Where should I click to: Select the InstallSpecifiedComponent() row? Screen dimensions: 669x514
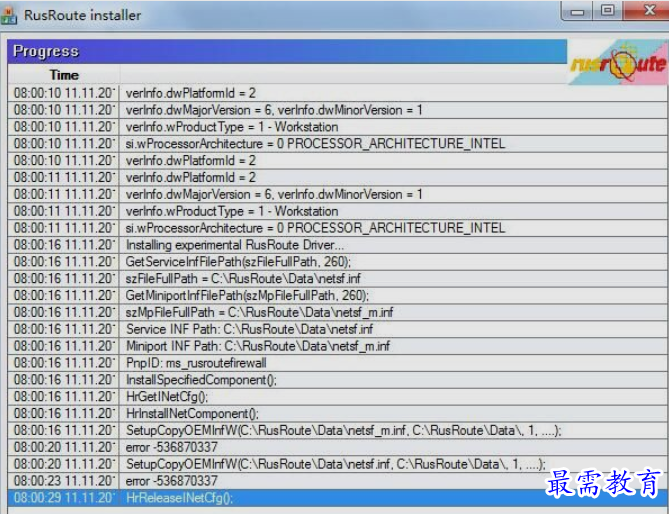[x=337, y=380]
